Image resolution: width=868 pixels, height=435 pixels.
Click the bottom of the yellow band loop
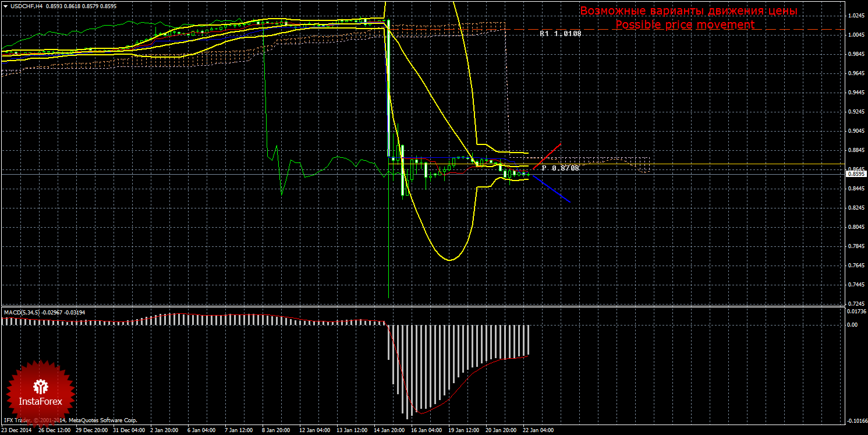[x=448, y=259]
